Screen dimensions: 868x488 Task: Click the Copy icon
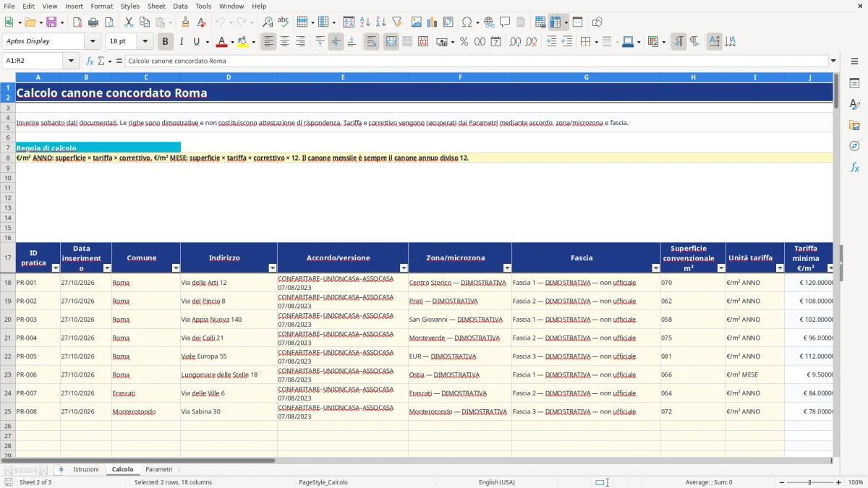144,22
